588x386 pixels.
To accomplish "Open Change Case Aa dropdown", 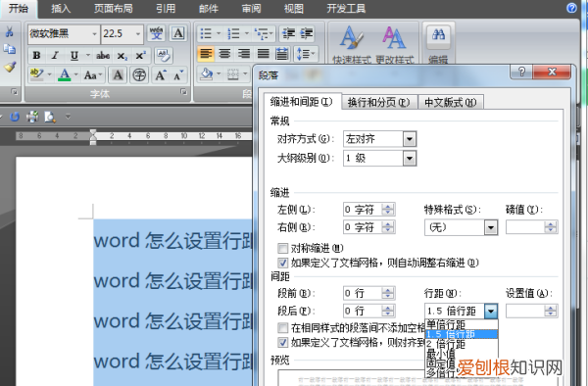I will tap(93, 75).
